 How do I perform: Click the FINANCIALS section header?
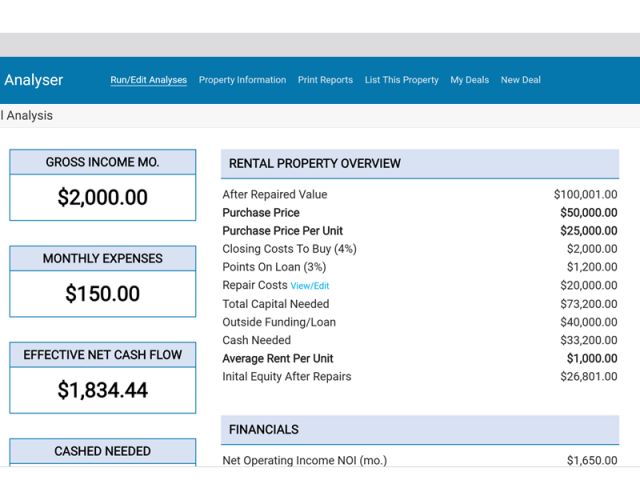point(420,430)
